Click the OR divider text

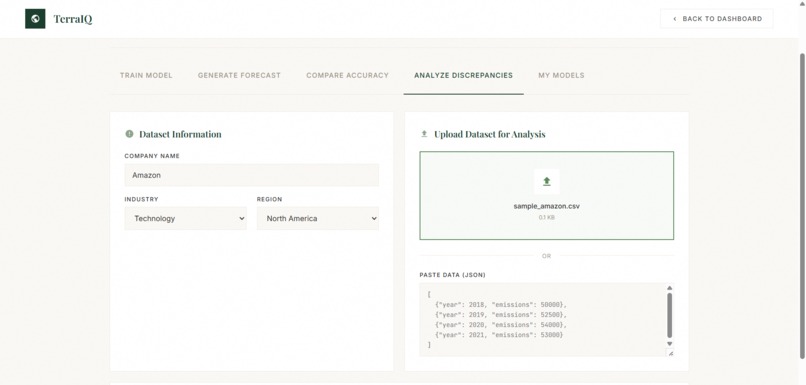[x=546, y=256]
